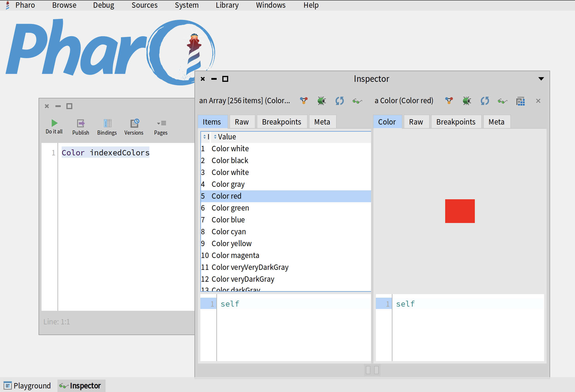Close the Color red inspector pane
575x392 pixels.
click(x=538, y=101)
